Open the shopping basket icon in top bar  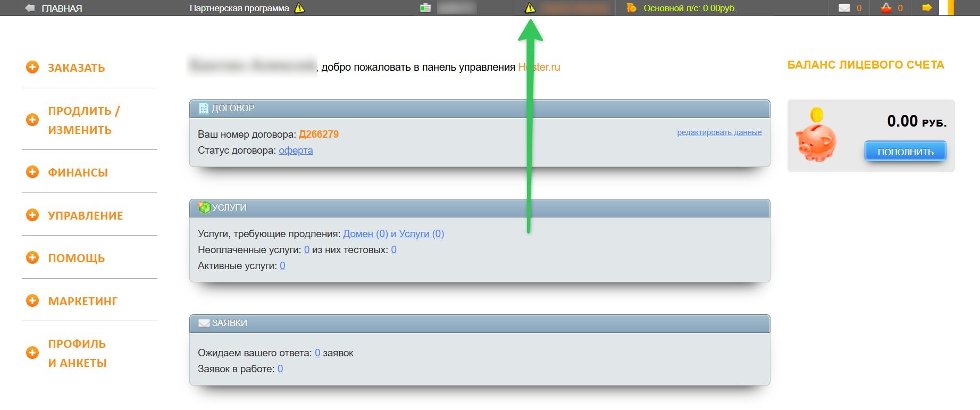(886, 8)
